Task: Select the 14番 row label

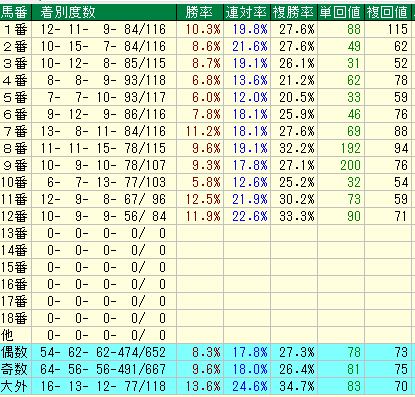Action: point(15,251)
